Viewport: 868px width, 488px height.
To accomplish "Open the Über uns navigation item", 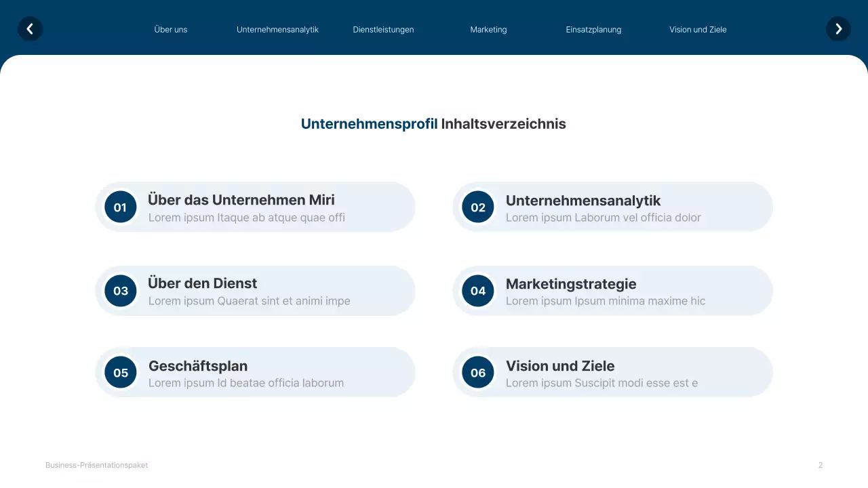I will 170,29.
